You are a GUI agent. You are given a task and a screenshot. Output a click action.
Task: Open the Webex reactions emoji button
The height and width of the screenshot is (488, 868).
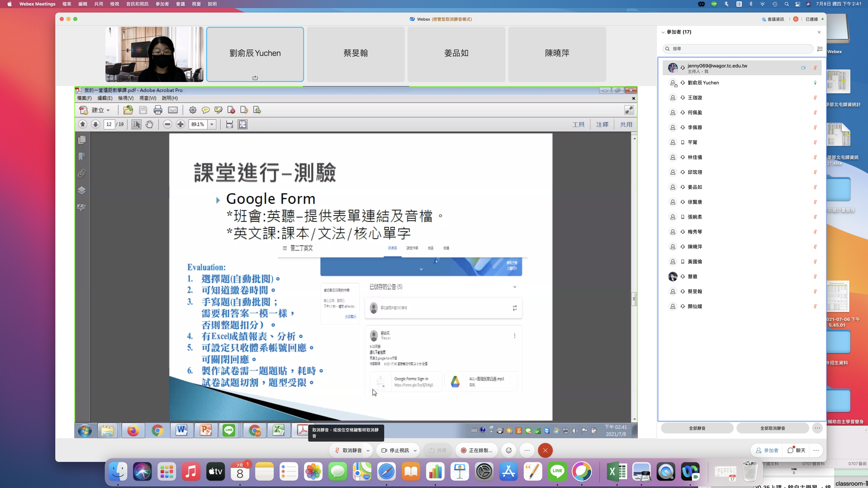(509, 450)
